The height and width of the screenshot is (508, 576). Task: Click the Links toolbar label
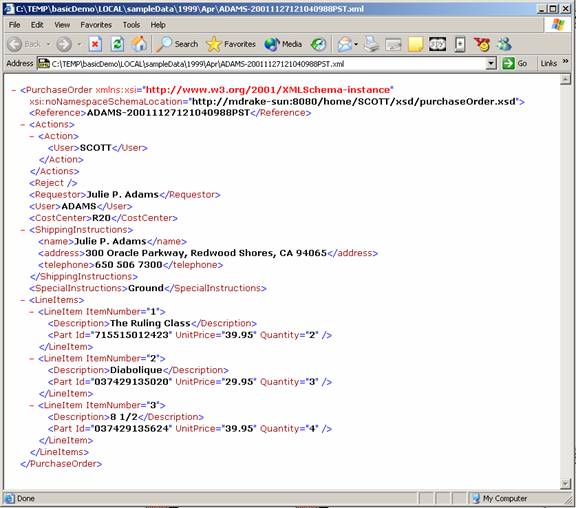548,64
